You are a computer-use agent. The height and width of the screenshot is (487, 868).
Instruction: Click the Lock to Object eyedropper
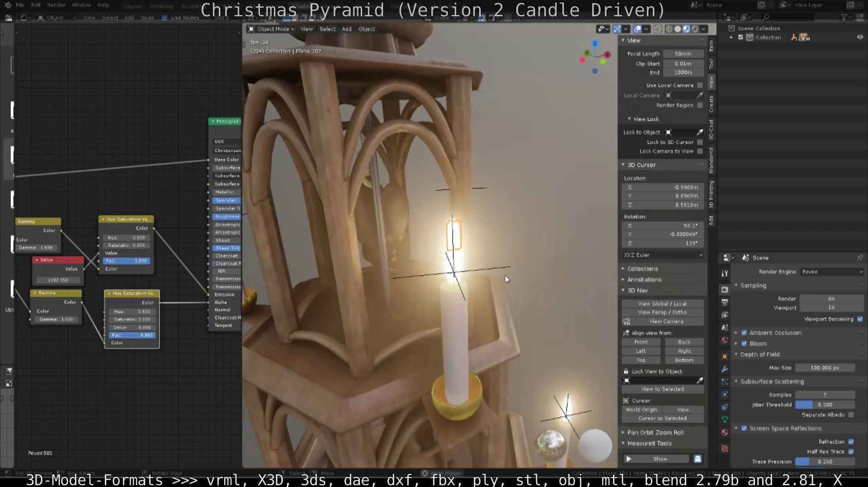point(700,132)
